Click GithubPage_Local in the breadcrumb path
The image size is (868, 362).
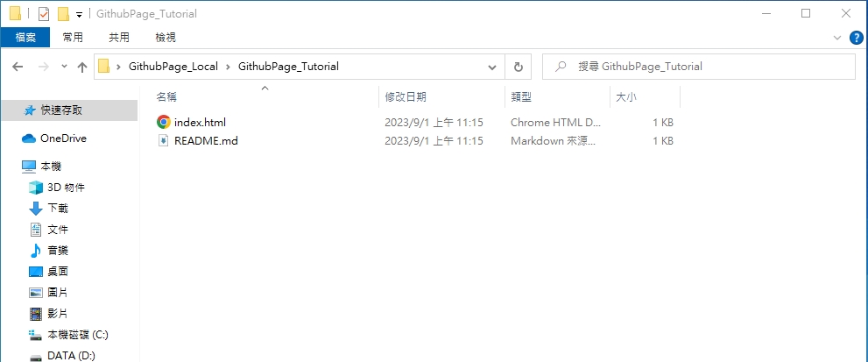pos(173,67)
